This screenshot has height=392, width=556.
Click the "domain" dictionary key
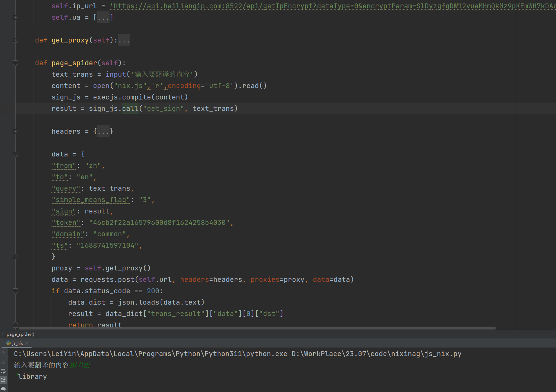[x=68, y=234]
